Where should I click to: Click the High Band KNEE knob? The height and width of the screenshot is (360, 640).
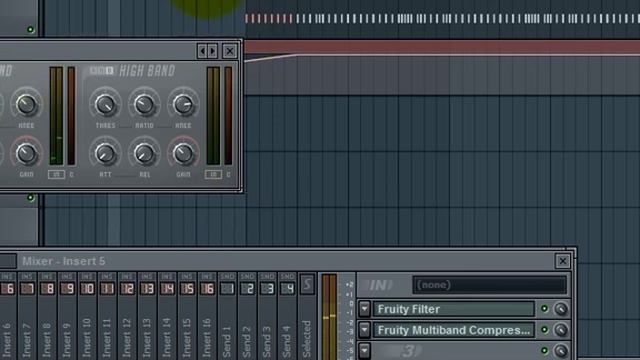[183, 104]
